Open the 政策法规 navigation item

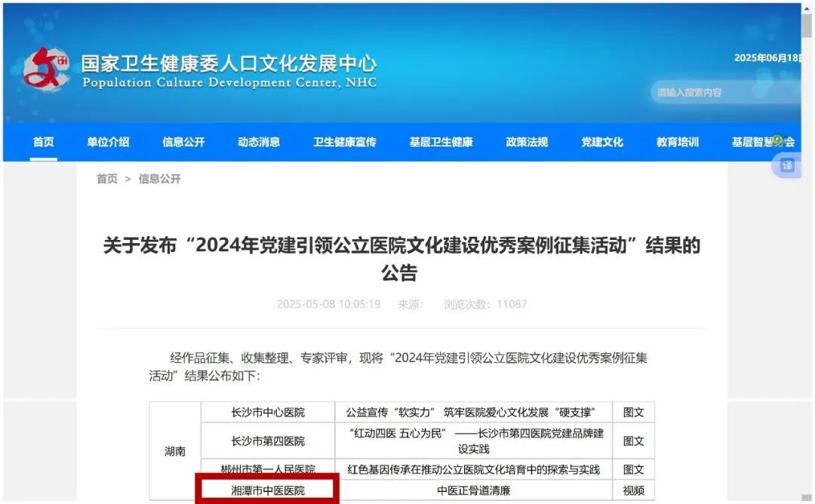[527, 142]
